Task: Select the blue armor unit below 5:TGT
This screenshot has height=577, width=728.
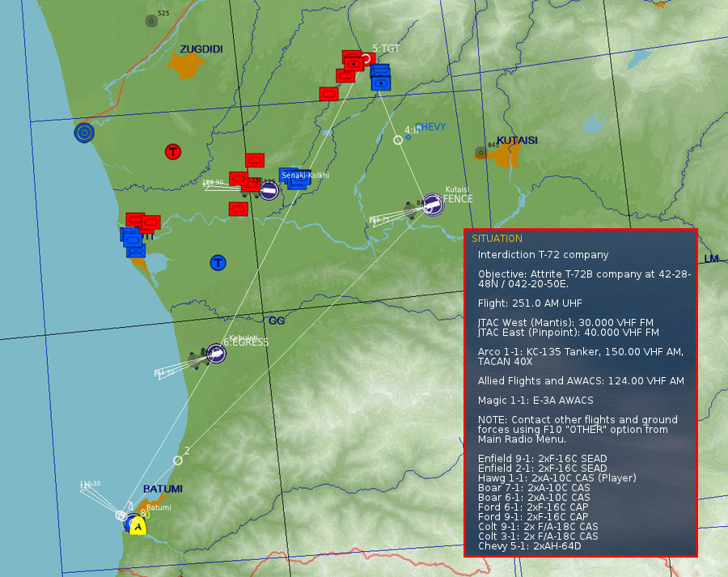Action: [380, 79]
